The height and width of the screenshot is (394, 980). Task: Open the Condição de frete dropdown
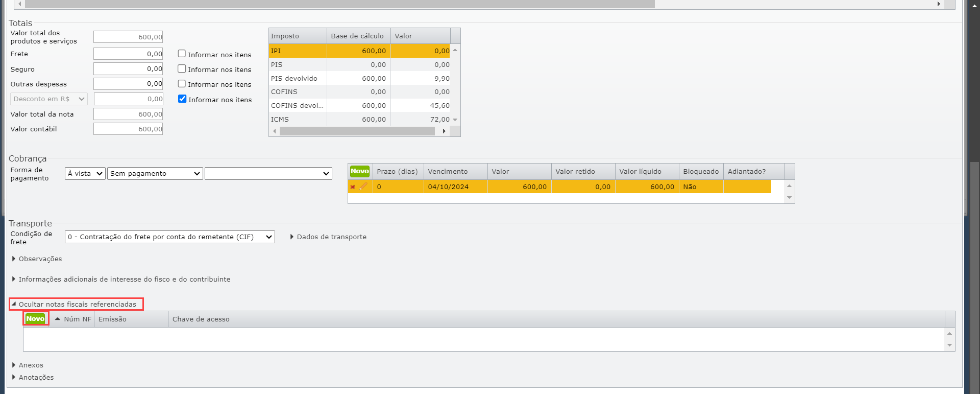(170, 237)
